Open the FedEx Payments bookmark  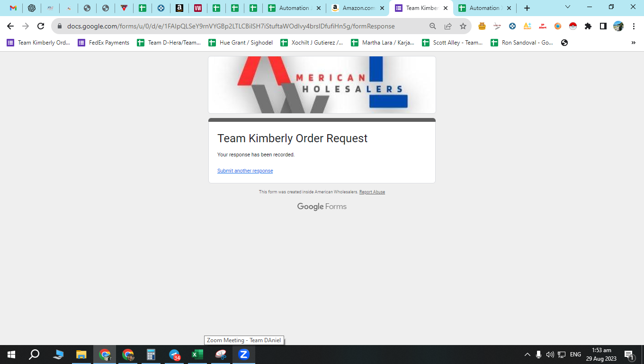104,43
